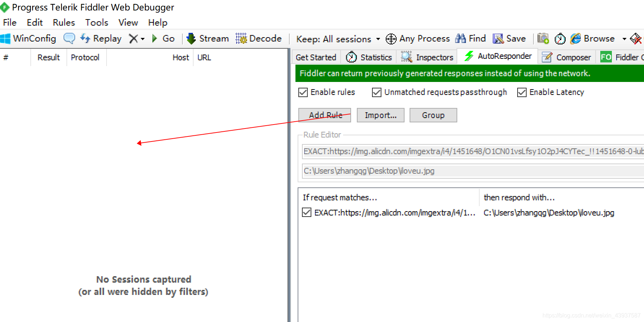This screenshot has height=322, width=644.
Task: Click the Fiddler logo in title bar
Action: coord(5,7)
